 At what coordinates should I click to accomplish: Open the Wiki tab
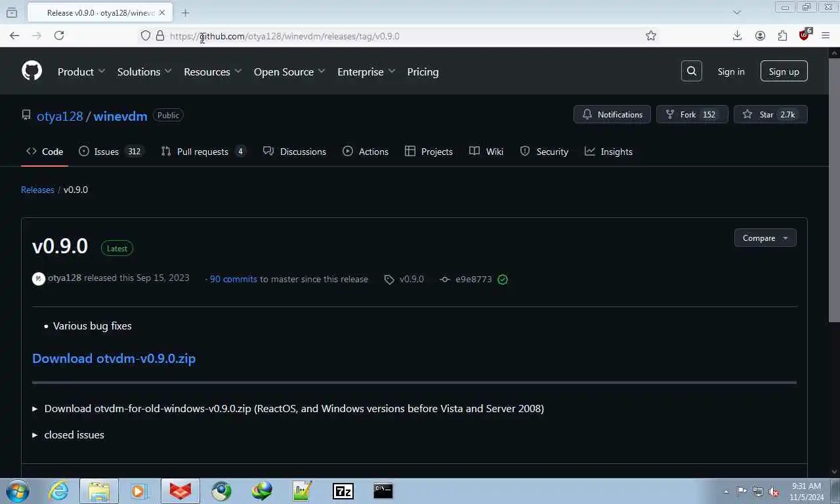[486, 152]
